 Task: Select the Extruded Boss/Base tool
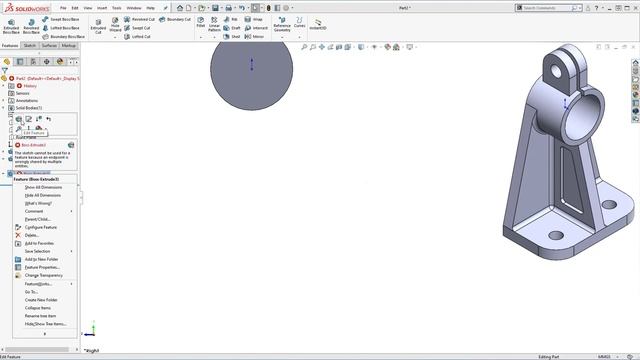point(11,26)
